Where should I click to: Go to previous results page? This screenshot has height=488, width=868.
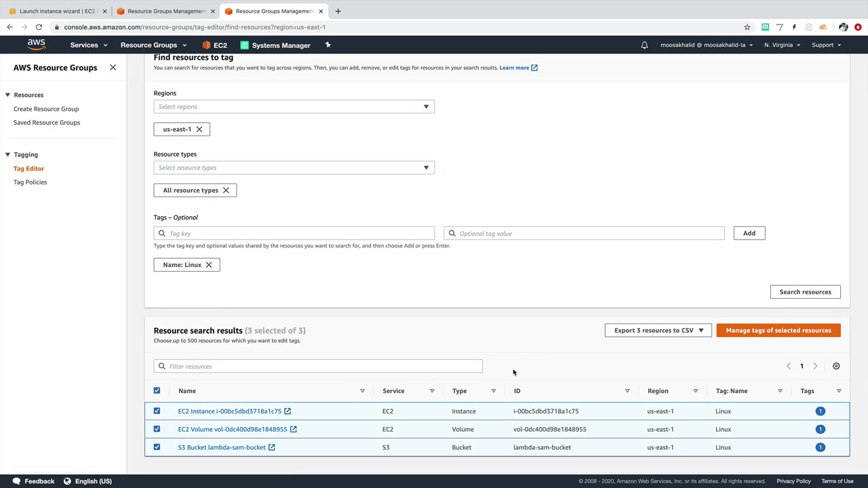(788, 366)
